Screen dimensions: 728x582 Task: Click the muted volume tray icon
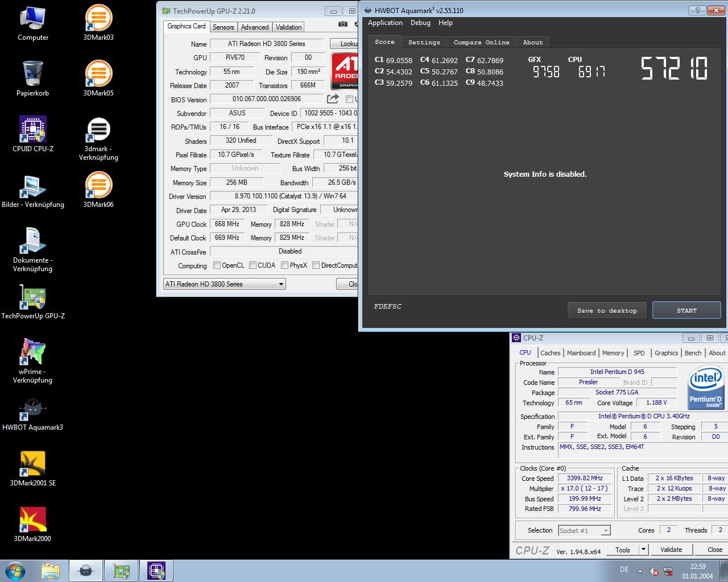point(654,571)
